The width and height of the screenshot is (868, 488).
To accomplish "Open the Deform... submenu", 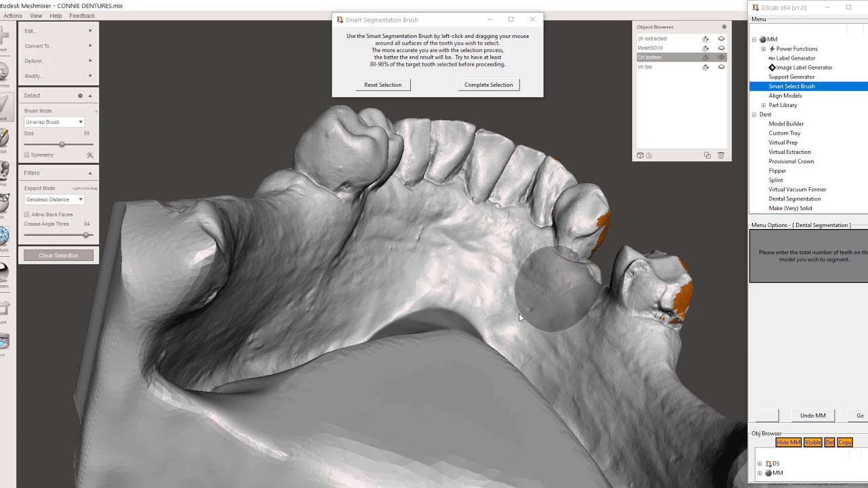I will click(x=58, y=61).
